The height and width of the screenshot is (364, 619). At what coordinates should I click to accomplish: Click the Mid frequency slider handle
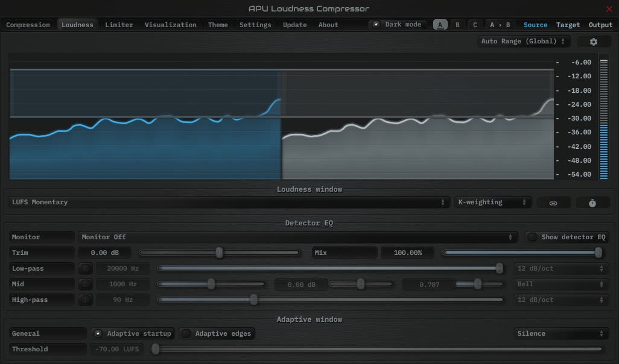(x=211, y=284)
